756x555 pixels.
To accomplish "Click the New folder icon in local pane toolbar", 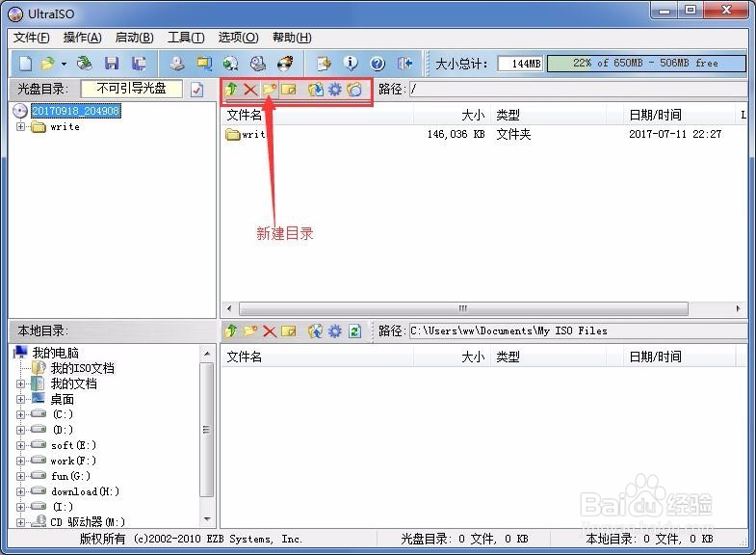I will pos(250,331).
